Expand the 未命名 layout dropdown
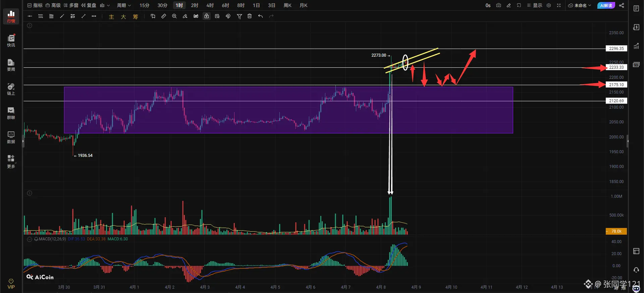 pyautogui.click(x=579, y=5)
